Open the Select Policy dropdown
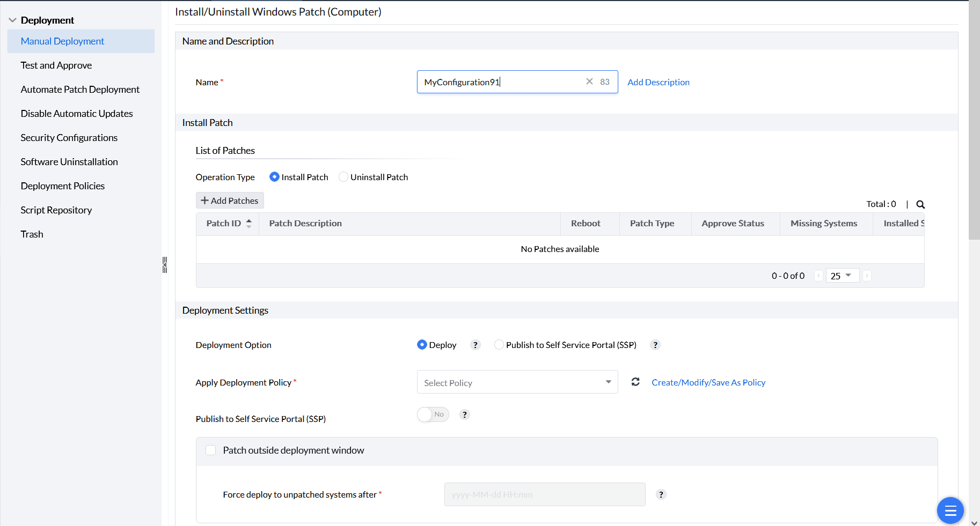The width and height of the screenshot is (980, 526). pos(517,382)
